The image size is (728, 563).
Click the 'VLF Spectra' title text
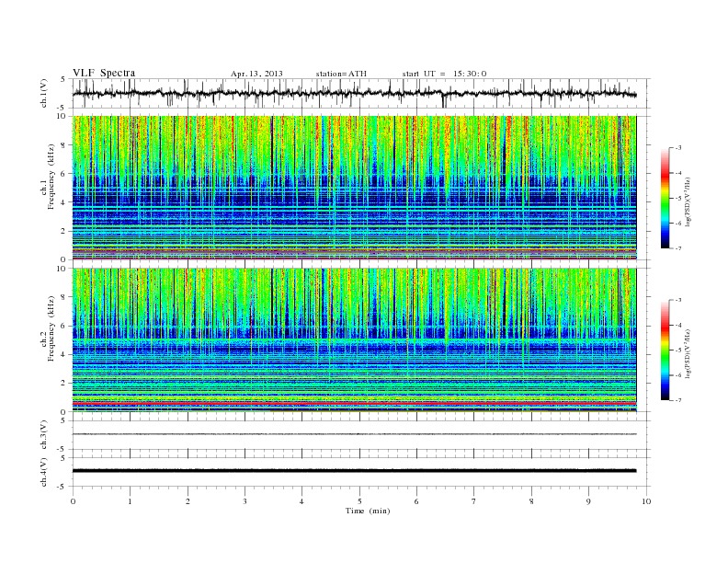coord(104,73)
